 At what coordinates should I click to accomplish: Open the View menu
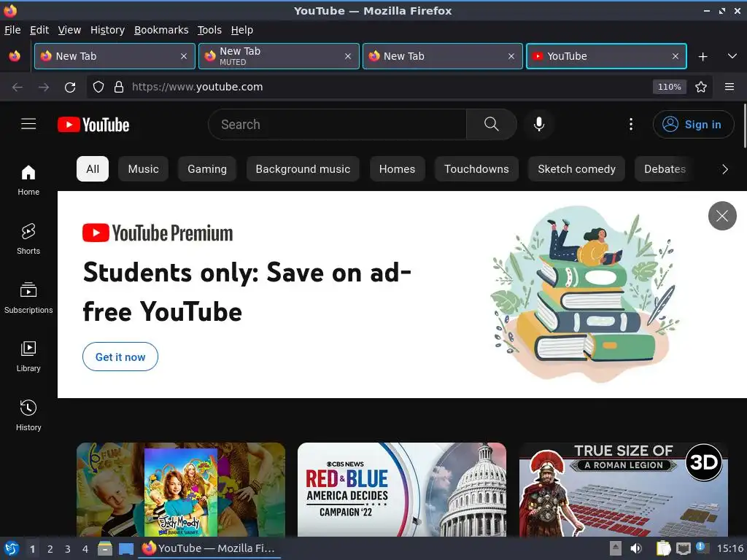(x=69, y=30)
